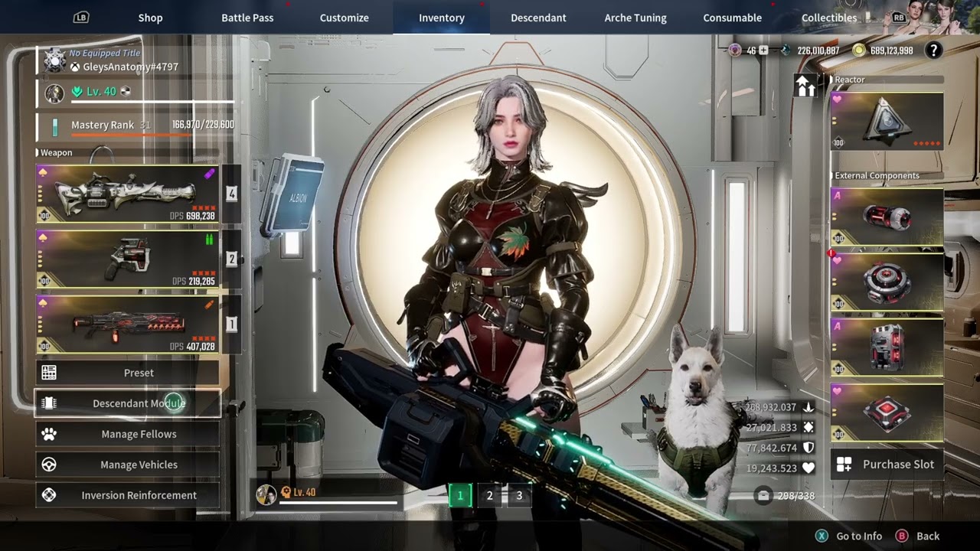The height and width of the screenshot is (551, 980).
Task: Switch to the Consumable tab
Action: [733, 18]
